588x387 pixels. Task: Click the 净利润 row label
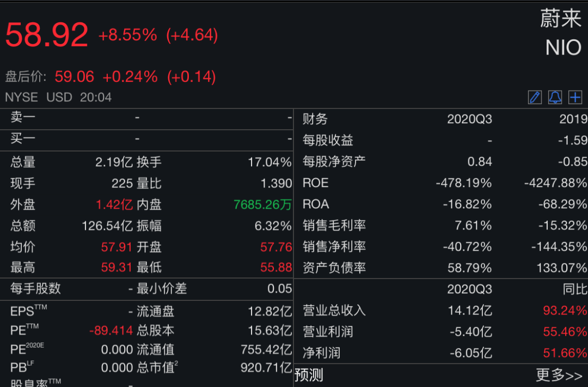point(321,353)
